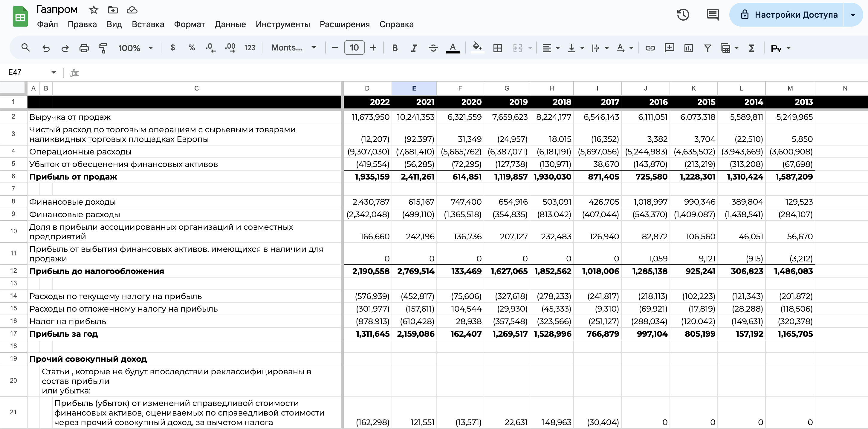The image size is (868, 429).
Task: Star the Газпром document
Action: tap(94, 10)
